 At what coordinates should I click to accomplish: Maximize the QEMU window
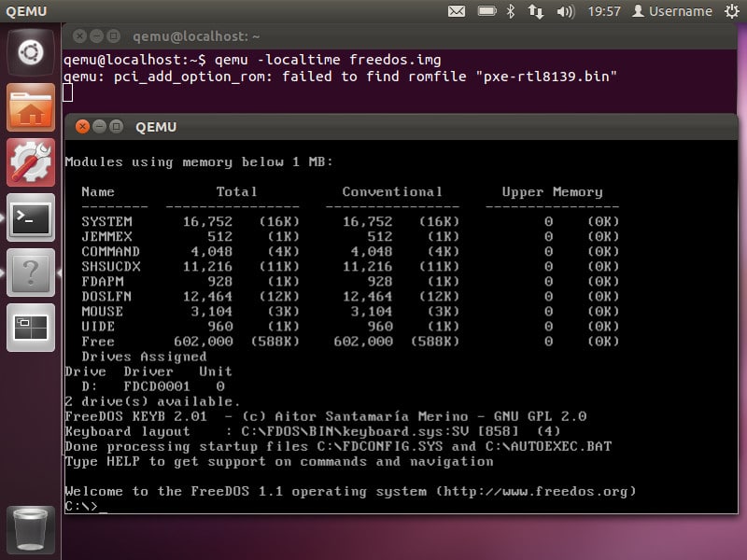coord(116,126)
